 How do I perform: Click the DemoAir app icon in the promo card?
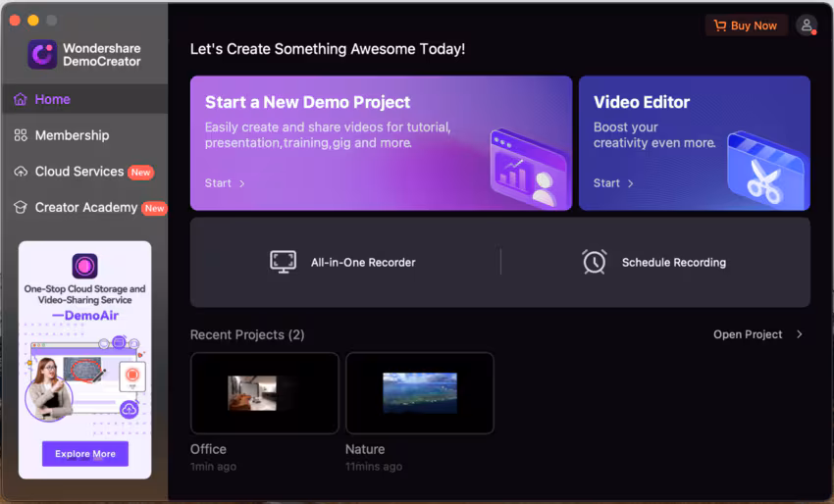click(x=84, y=266)
